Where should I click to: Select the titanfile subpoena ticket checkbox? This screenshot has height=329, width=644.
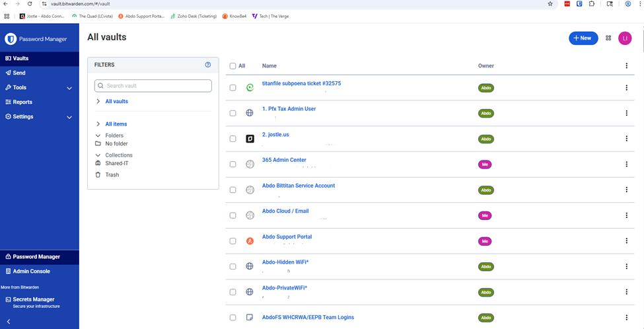coord(233,87)
